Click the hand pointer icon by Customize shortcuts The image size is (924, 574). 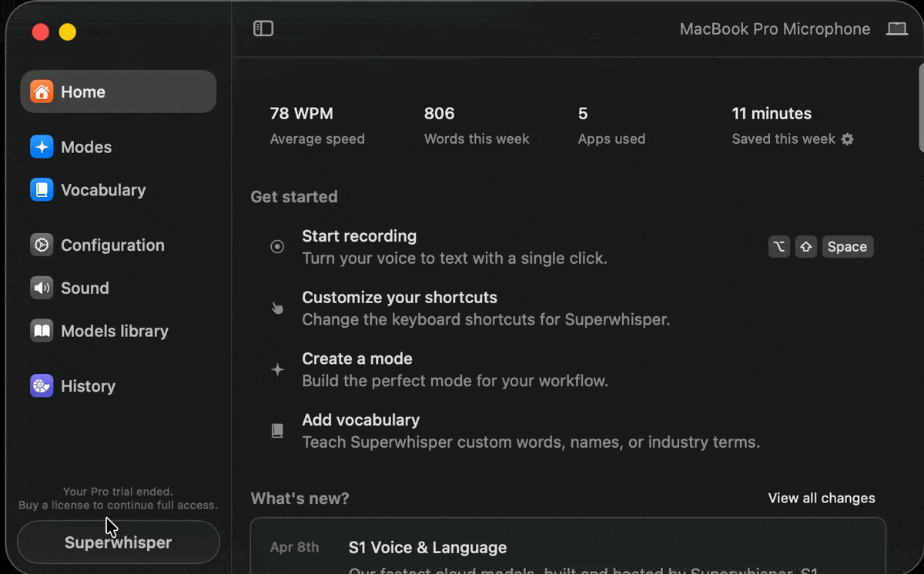pos(277,309)
